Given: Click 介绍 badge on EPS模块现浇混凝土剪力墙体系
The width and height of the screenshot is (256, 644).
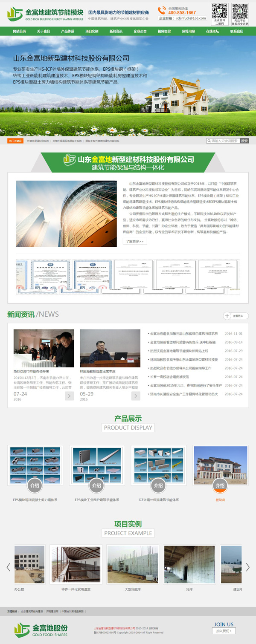Looking at the screenshot, I should click(35, 485).
